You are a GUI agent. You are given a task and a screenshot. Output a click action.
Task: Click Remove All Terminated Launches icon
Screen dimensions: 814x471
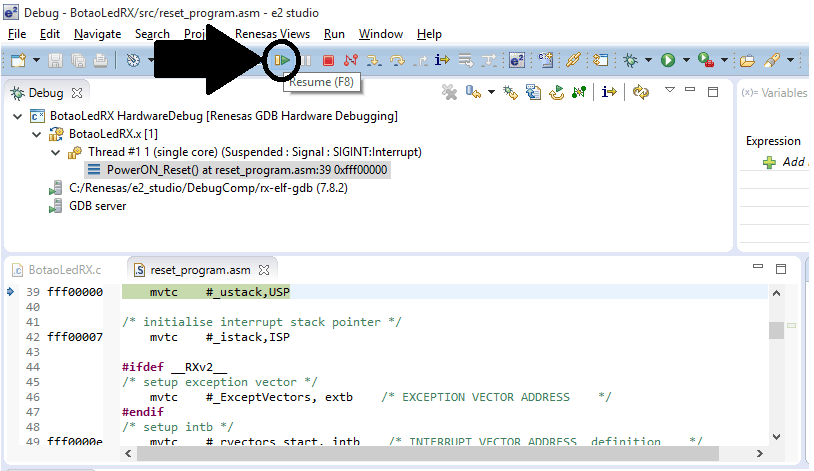[450, 93]
